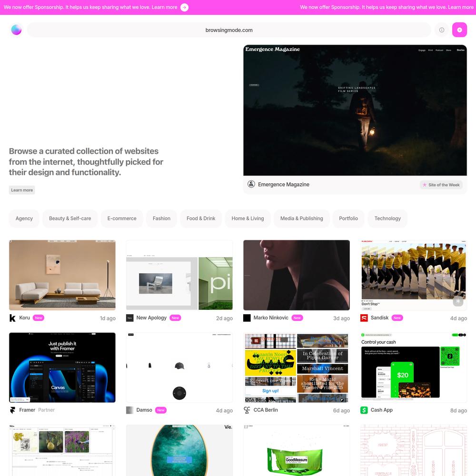Screen dimensions: 476x476
Task: Open the Sandisk skateboarders thumbnail
Action: 414,275
